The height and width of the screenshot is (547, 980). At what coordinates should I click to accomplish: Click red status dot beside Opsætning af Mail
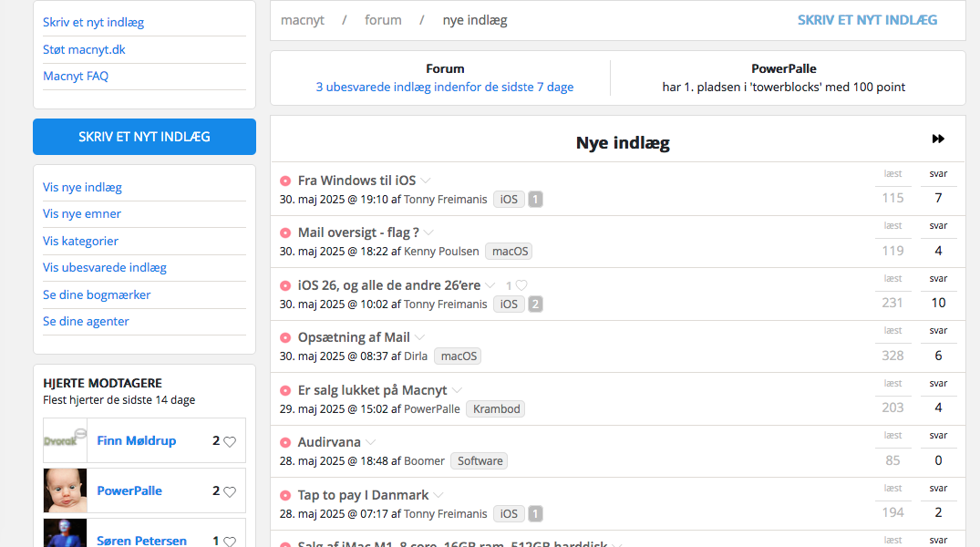[285, 337]
